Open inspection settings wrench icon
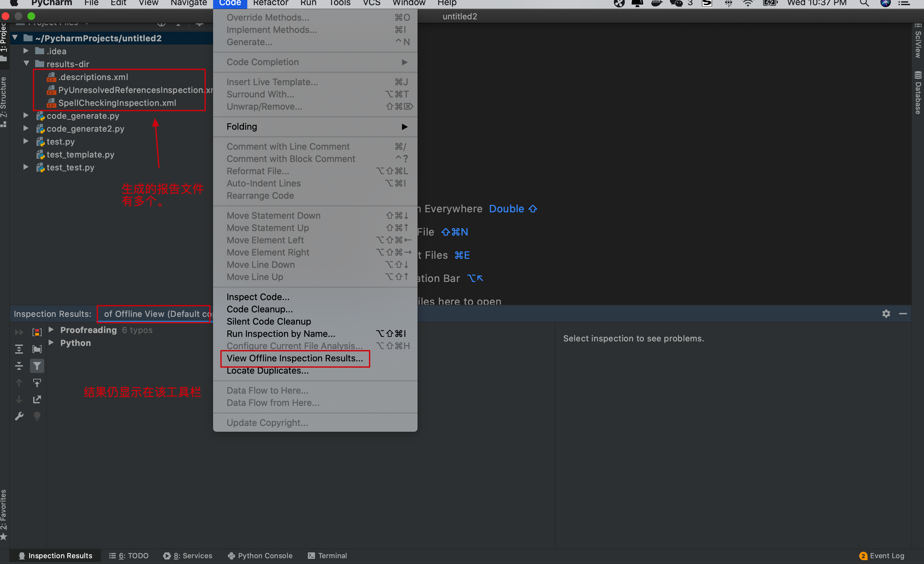Screen dimensions: 924x564 (x=19, y=416)
